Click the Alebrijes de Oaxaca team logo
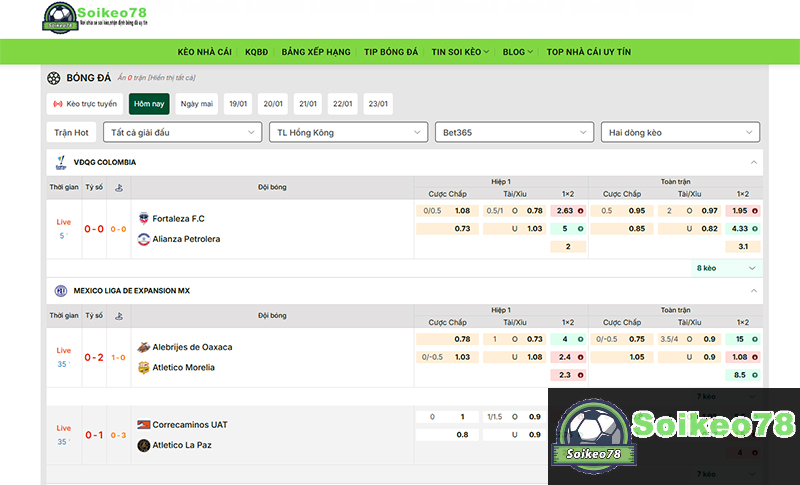This screenshot has height=485, width=800. coord(144,347)
